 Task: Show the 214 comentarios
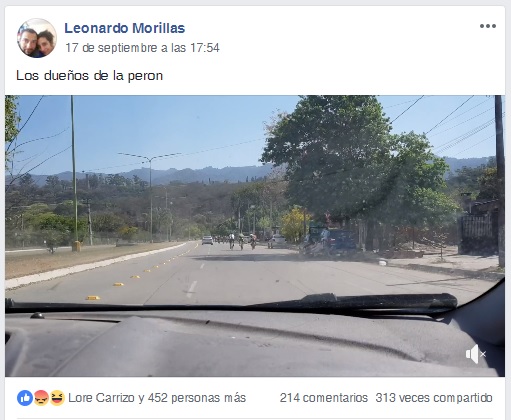[x=324, y=398]
